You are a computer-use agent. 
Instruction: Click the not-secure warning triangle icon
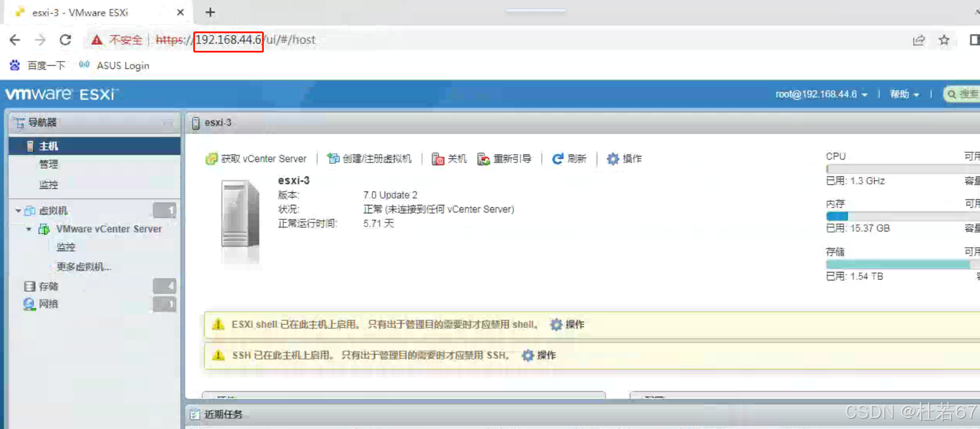point(97,40)
